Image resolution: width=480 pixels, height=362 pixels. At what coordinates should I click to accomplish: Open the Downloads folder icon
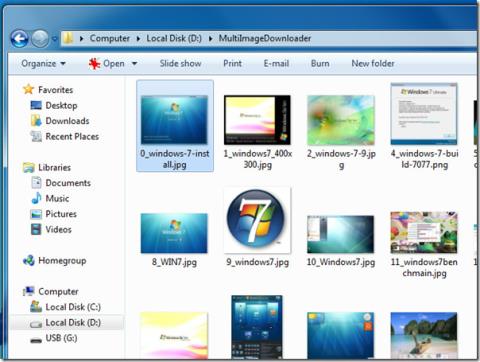[x=36, y=120]
